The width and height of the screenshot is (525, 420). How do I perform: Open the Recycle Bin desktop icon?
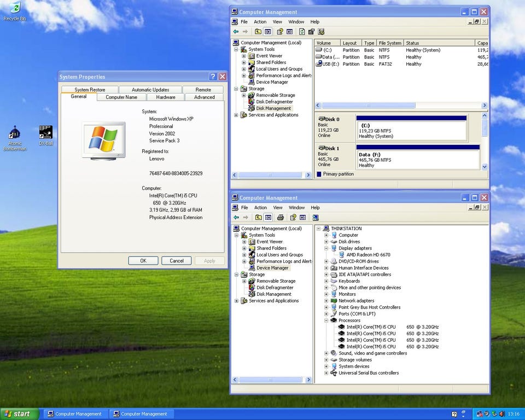point(15,9)
